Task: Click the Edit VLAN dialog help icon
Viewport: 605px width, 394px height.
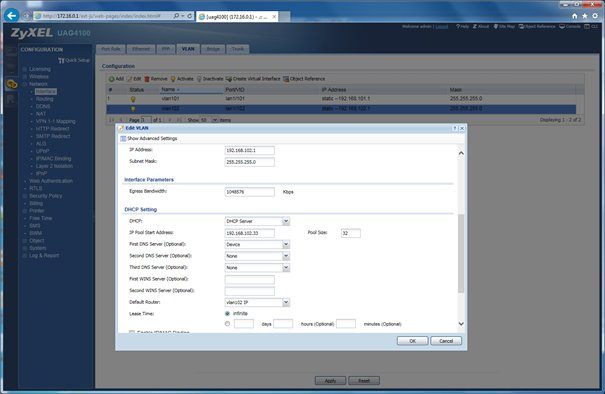Action: tap(455, 128)
